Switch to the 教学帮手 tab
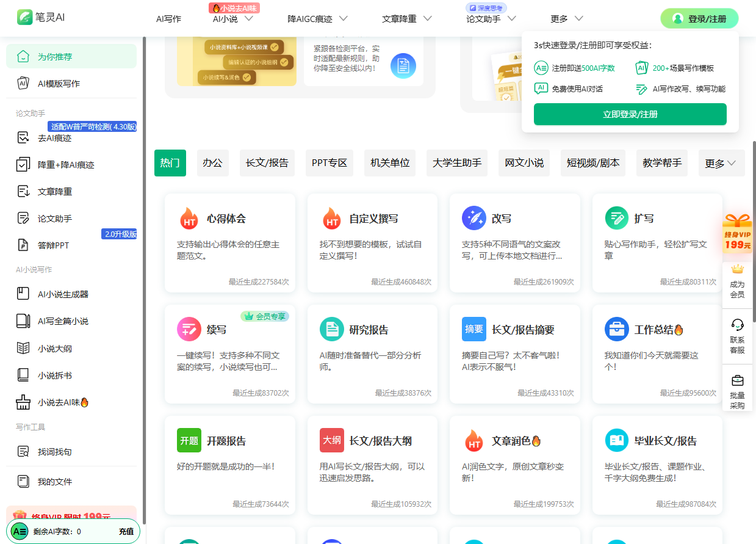The width and height of the screenshot is (756, 544). [662, 163]
